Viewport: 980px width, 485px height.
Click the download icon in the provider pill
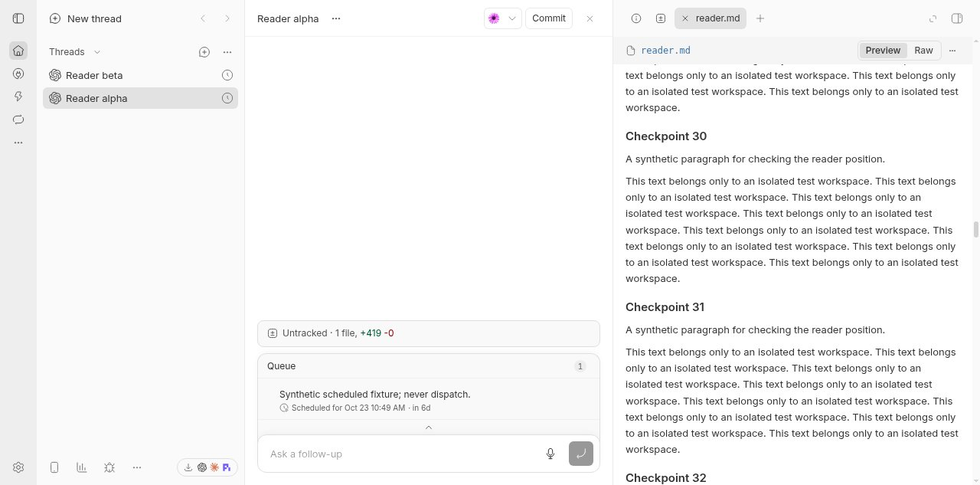[x=188, y=467]
